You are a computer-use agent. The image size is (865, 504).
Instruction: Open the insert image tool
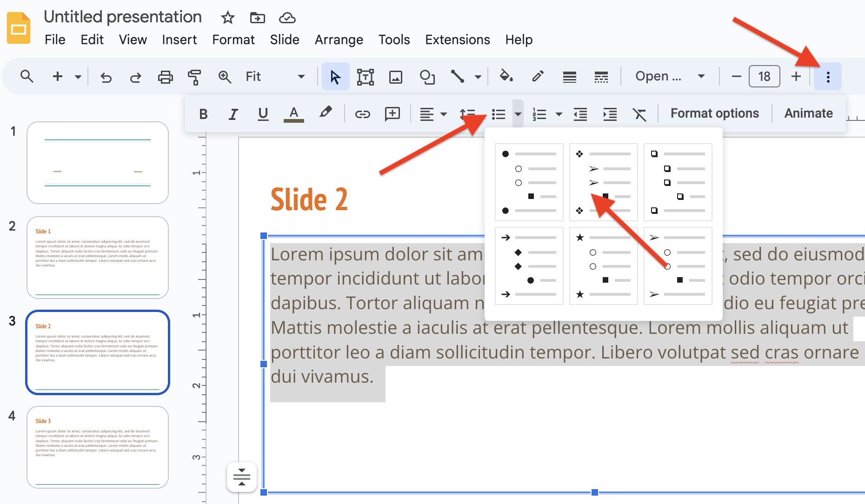[395, 76]
